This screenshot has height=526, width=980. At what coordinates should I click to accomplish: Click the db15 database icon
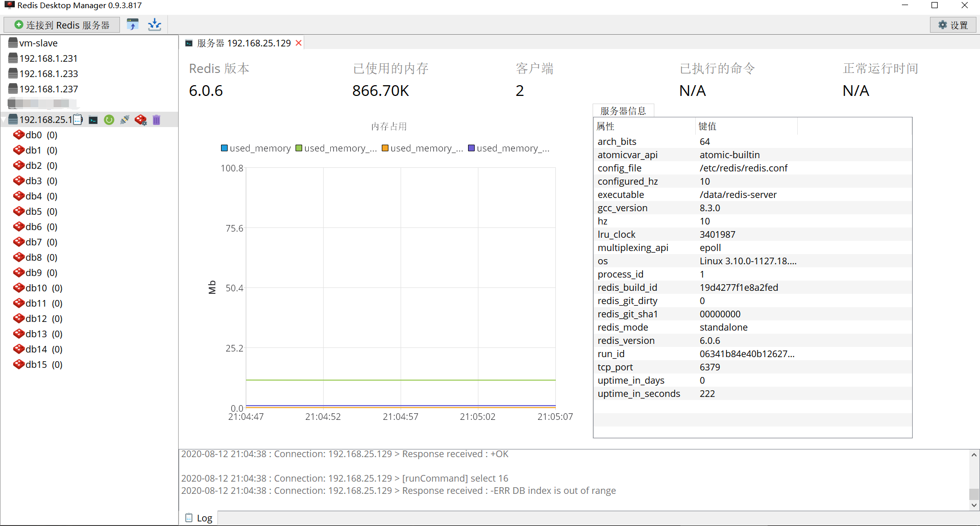pyautogui.click(x=19, y=364)
